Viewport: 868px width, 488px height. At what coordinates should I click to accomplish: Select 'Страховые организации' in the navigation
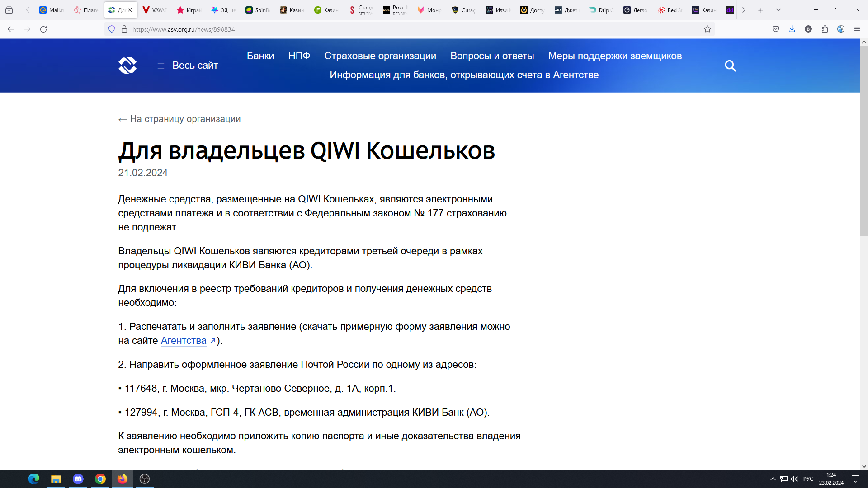tap(380, 56)
